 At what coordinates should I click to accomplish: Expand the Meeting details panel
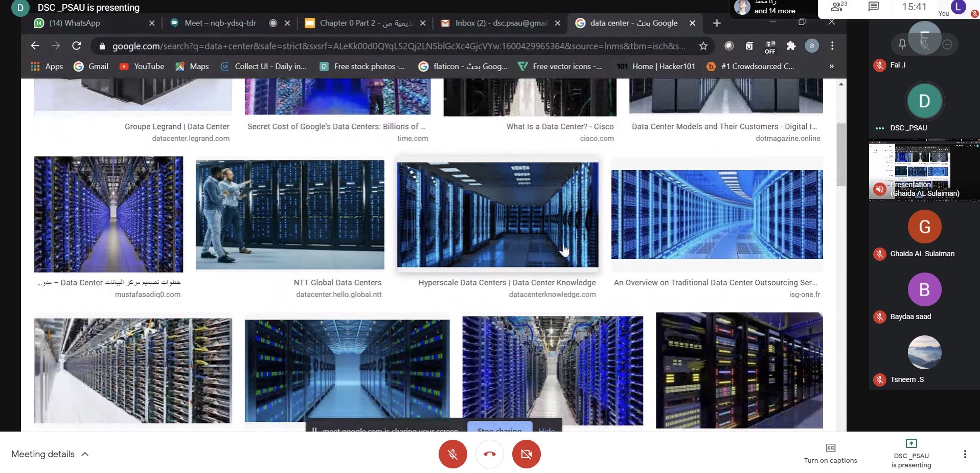50,454
